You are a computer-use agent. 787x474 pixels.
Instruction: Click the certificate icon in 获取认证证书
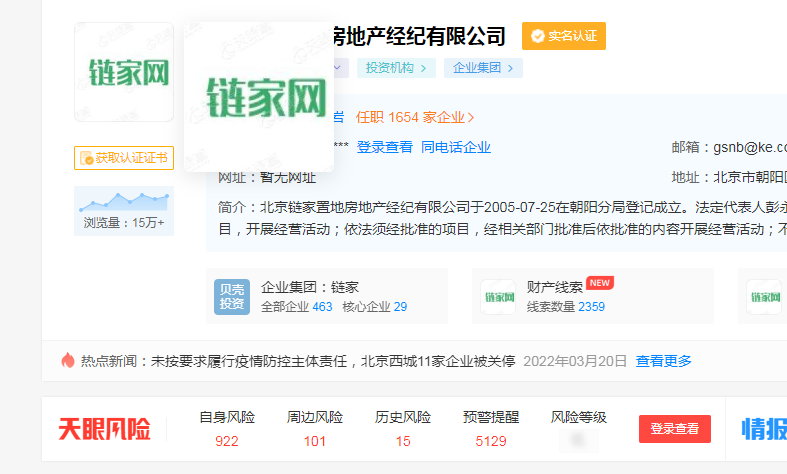click(x=87, y=158)
